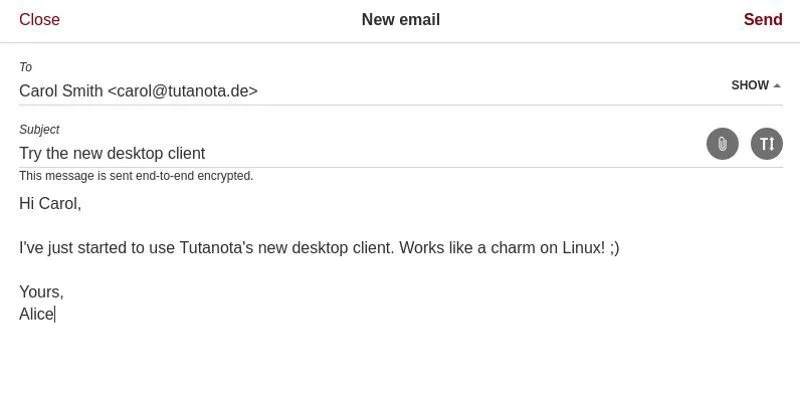The width and height of the screenshot is (800, 405).
Task: Toggle the text formatting toolbar icon
Action: point(767,144)
